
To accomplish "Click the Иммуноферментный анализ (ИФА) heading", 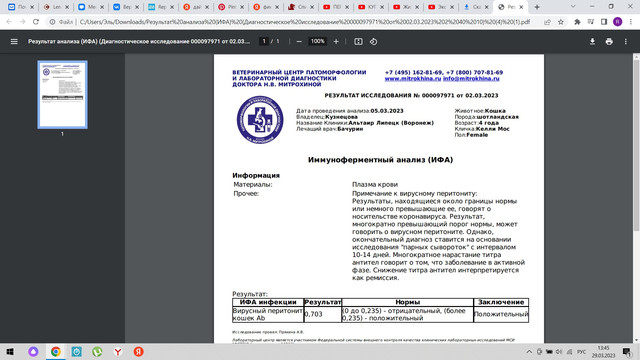I will (380, 160).
